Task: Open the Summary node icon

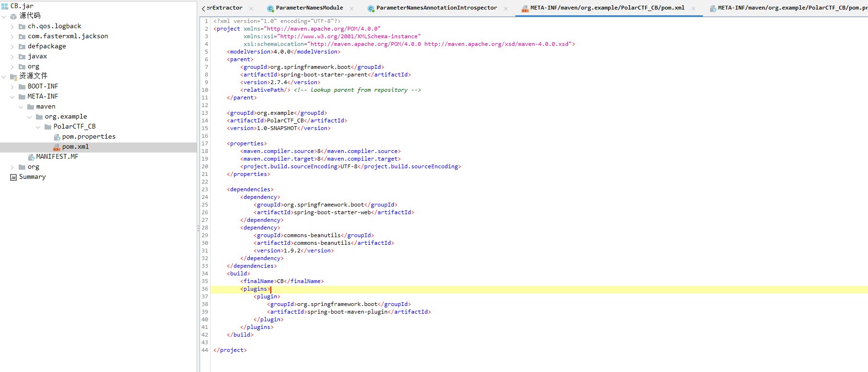Action: tap(13, 177)
